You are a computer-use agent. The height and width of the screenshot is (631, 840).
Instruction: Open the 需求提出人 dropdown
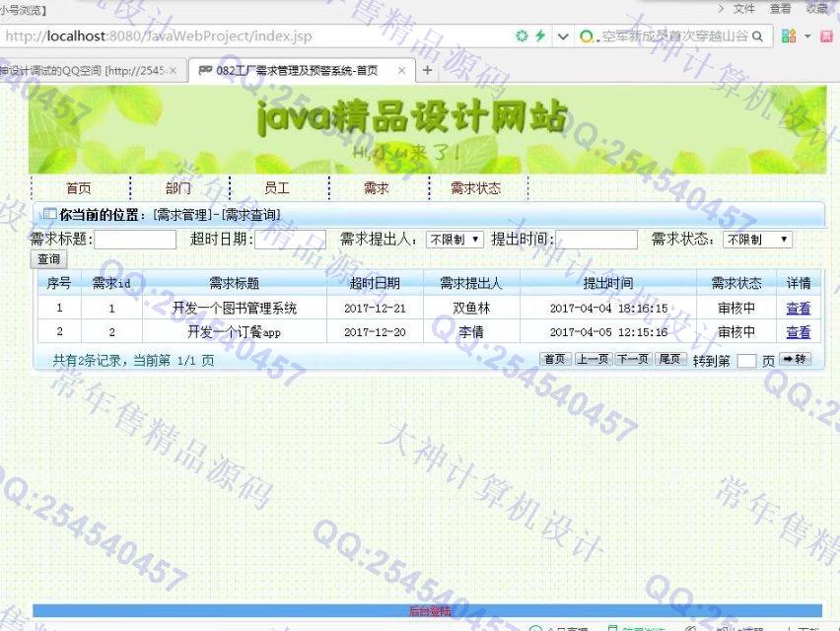[455, 240]
